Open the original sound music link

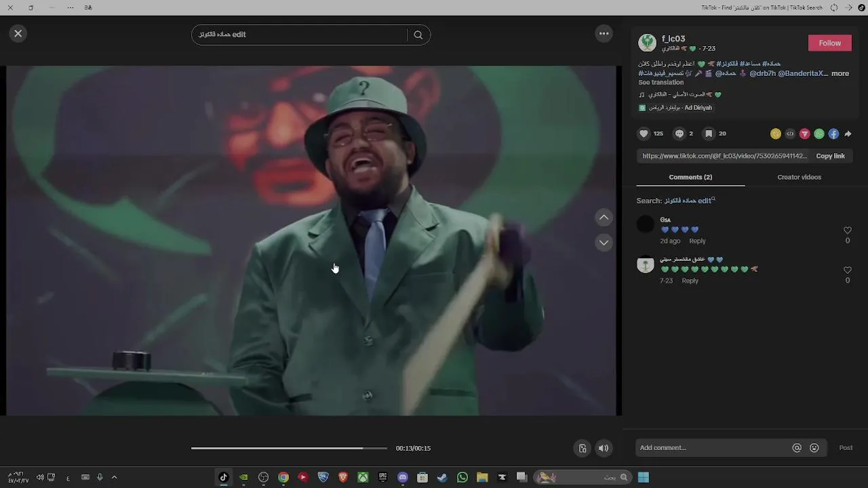tap(680, 94)
